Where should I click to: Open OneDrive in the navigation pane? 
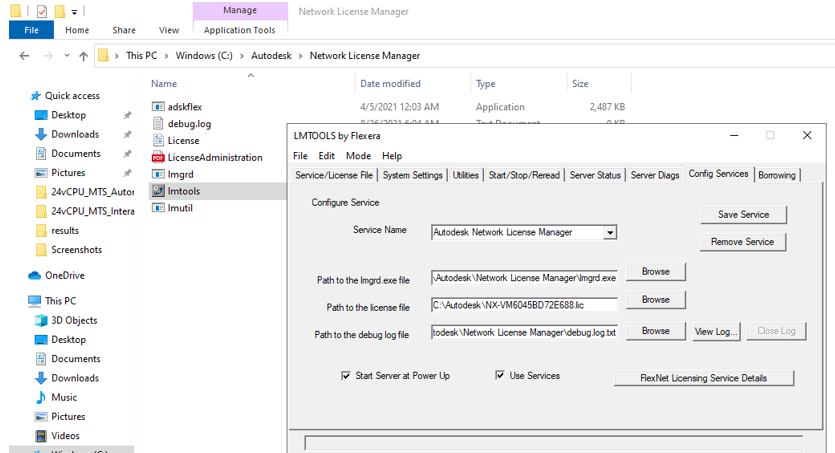(x=65, y=275)
